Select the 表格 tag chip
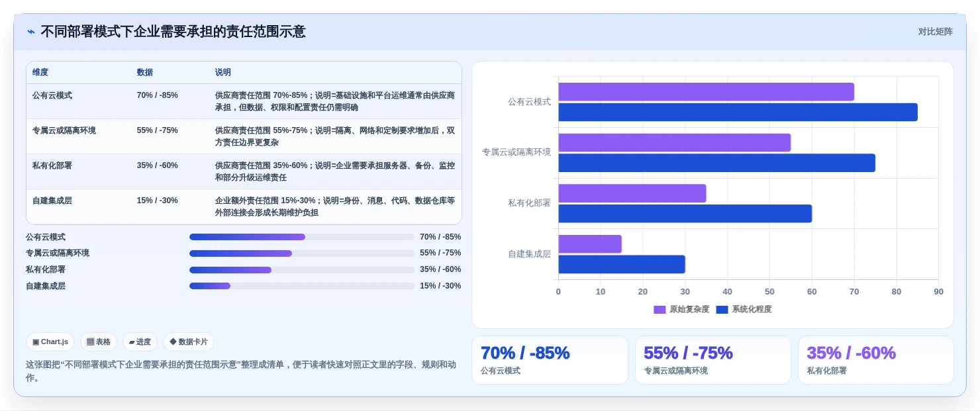 click(99, 342)
